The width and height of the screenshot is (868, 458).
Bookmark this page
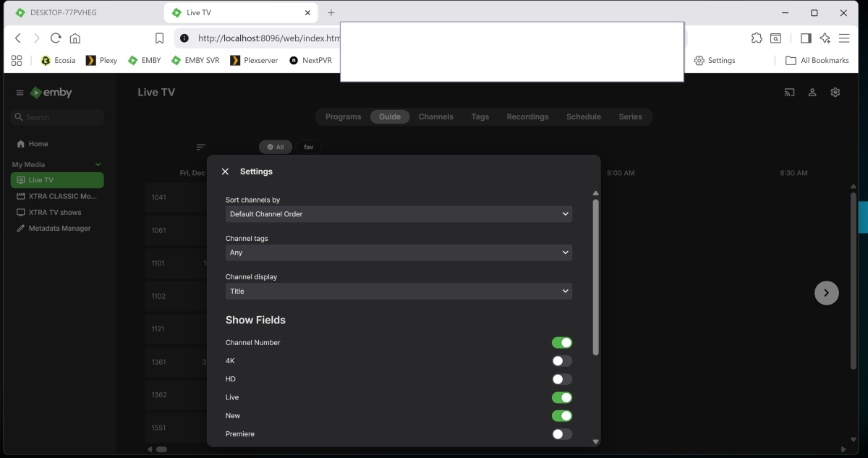pos(160,38)
